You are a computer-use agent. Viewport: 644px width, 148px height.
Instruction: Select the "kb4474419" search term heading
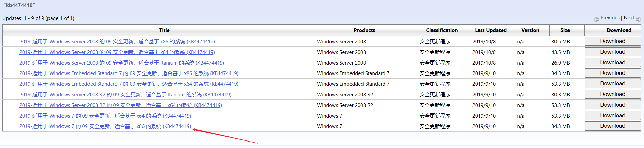(19, 5)
